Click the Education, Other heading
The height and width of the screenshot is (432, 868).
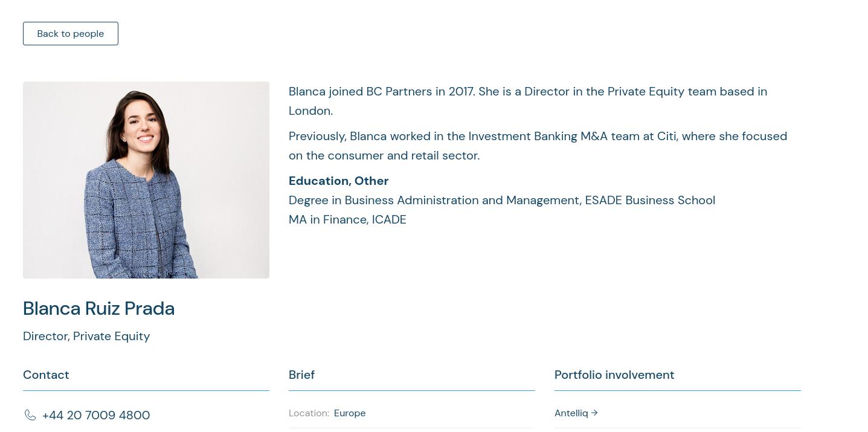(338, 181)
